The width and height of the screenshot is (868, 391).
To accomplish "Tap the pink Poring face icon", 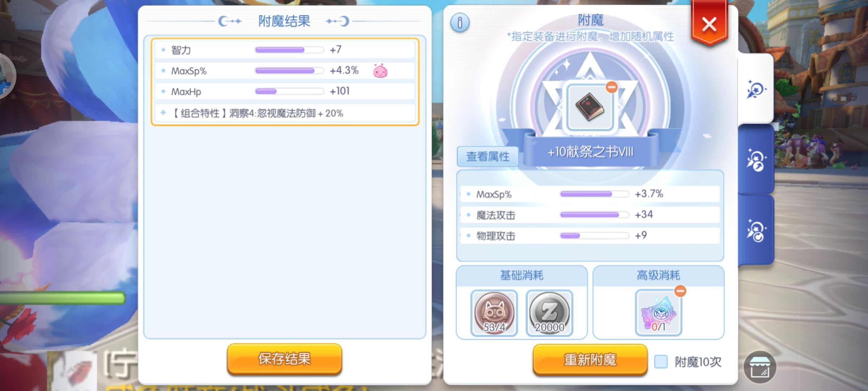I will pyautogui.click(x=380, y=71).
